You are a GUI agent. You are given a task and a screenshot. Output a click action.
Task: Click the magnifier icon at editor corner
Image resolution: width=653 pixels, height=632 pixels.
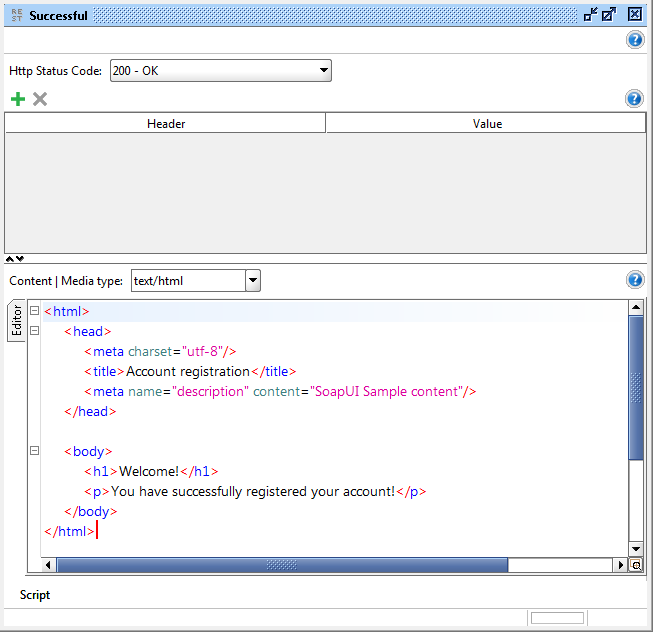click(x=635, y=566)
